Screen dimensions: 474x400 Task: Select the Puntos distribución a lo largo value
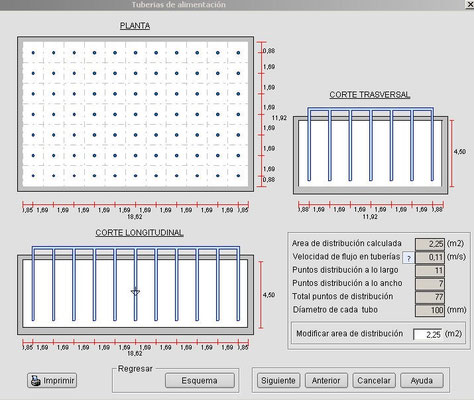tap(430, 270)
